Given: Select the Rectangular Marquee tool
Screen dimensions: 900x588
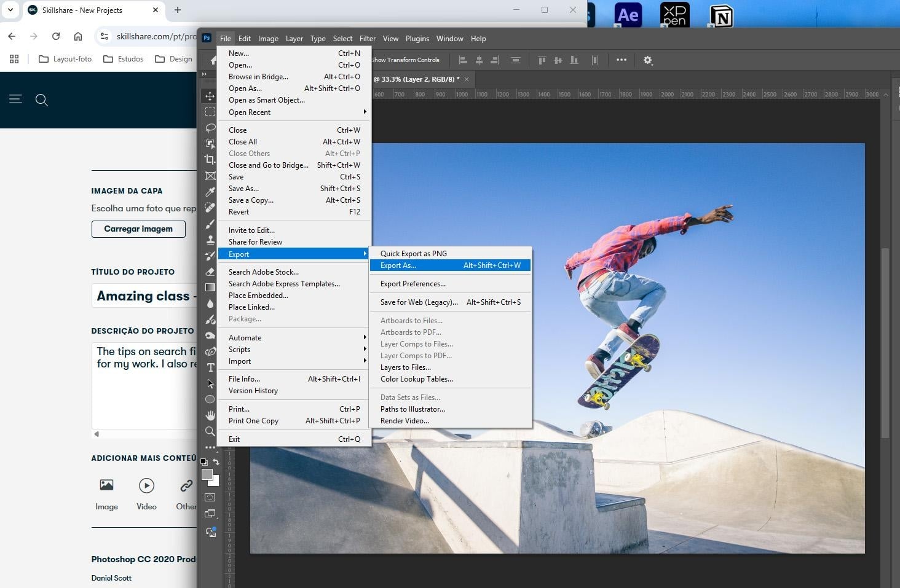Looking at the screenshot, I should (x=210, y=112).
